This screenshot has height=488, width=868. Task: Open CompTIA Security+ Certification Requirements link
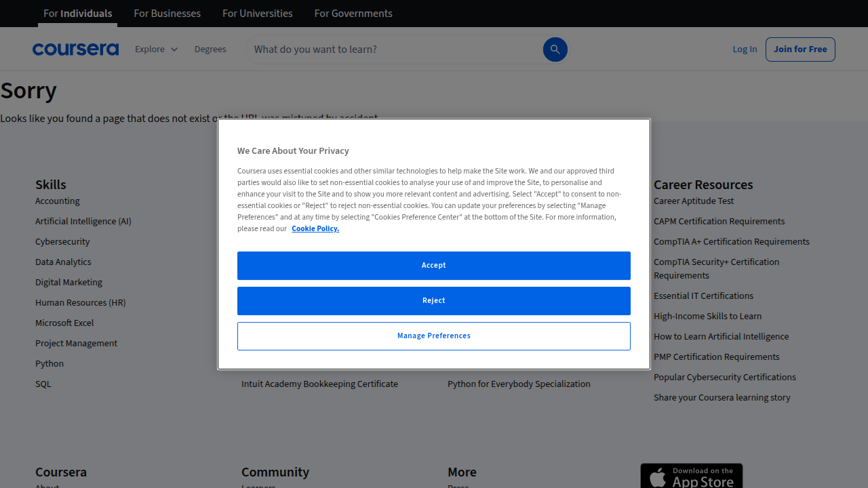(716, 269)
